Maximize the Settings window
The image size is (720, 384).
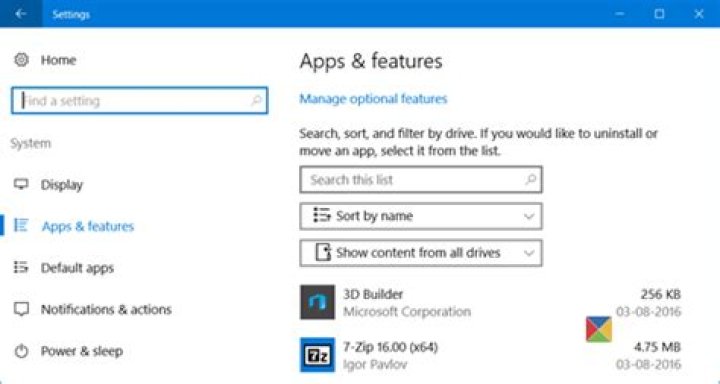pos(659,14)
